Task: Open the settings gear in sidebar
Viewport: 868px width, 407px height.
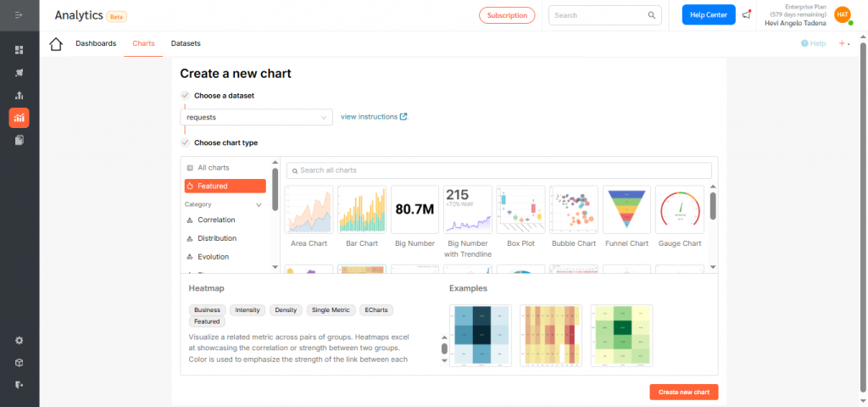Action: click(19, 340)
